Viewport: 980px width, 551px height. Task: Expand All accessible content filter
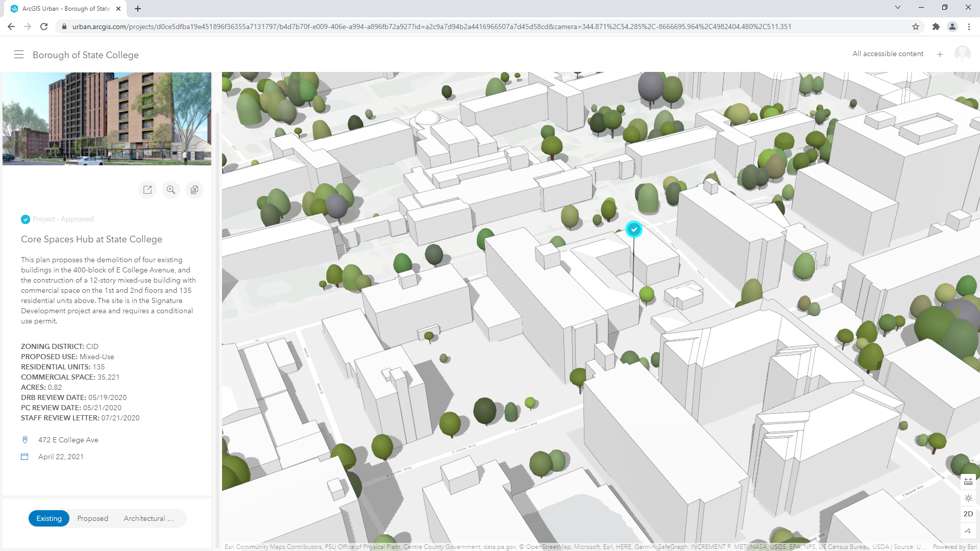888,54
